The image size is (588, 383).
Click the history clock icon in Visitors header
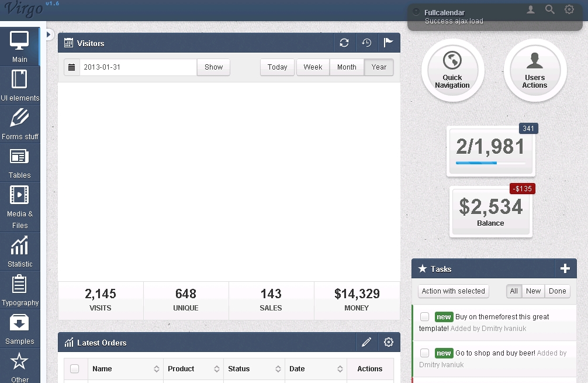tap(366, 43)
